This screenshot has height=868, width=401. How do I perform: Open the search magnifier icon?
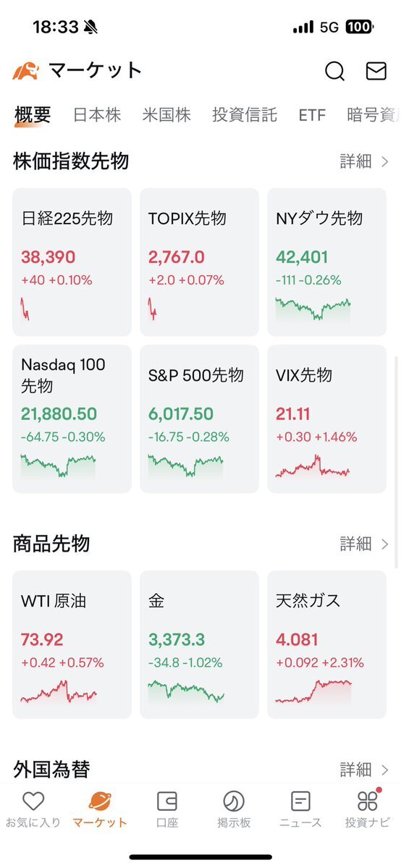[x=334, y=71]
